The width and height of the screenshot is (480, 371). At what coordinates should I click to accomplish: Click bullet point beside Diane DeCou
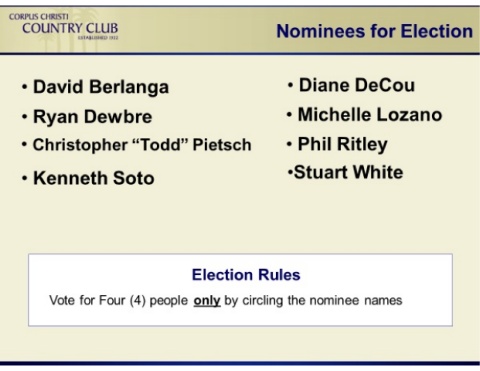(x=290, y=85)
